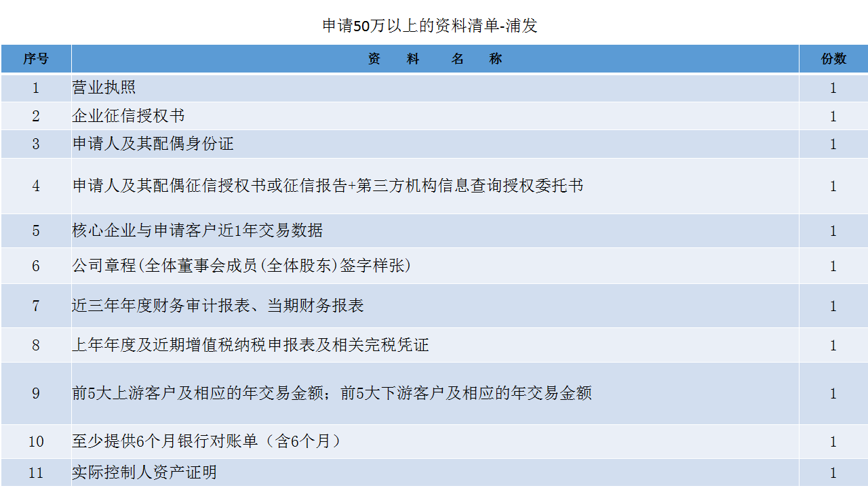This screenshot has width=868, height=488.
Task: Click the 公司章程 cell in row 6
Action: tap(435, 266)
